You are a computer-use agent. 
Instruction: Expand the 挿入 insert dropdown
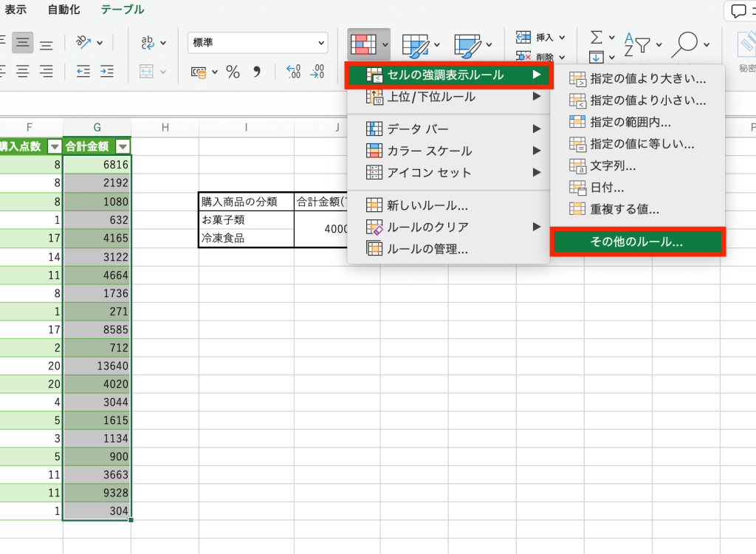[562, 37]
